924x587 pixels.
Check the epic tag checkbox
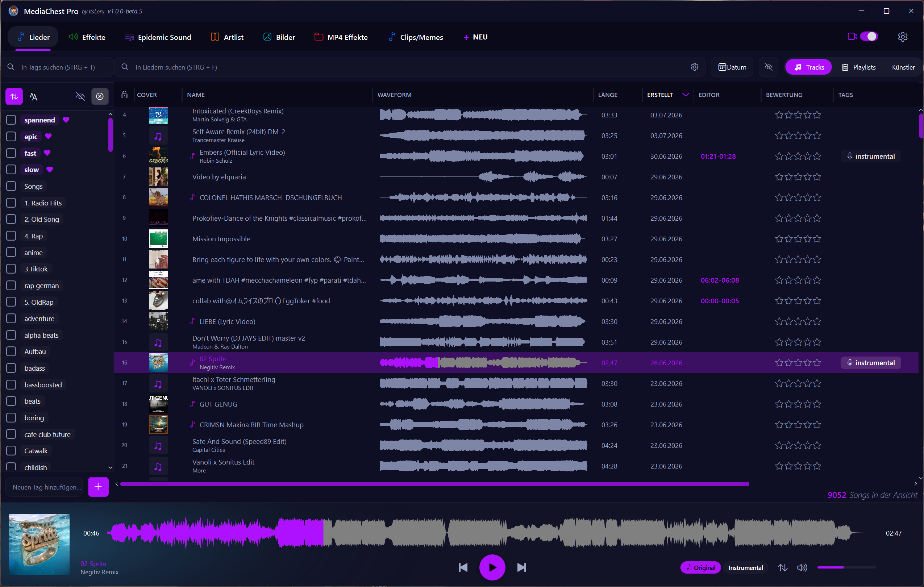[x=11, y=137]
